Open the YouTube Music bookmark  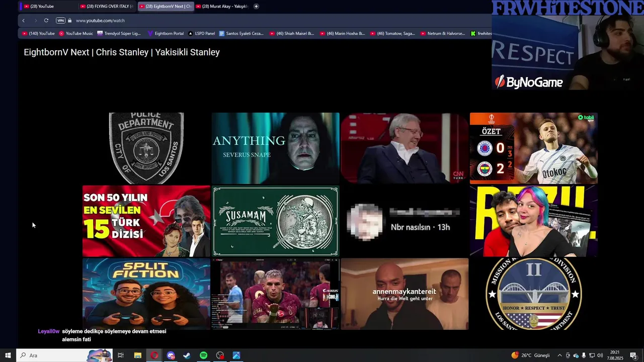click(x=76, y=34)
